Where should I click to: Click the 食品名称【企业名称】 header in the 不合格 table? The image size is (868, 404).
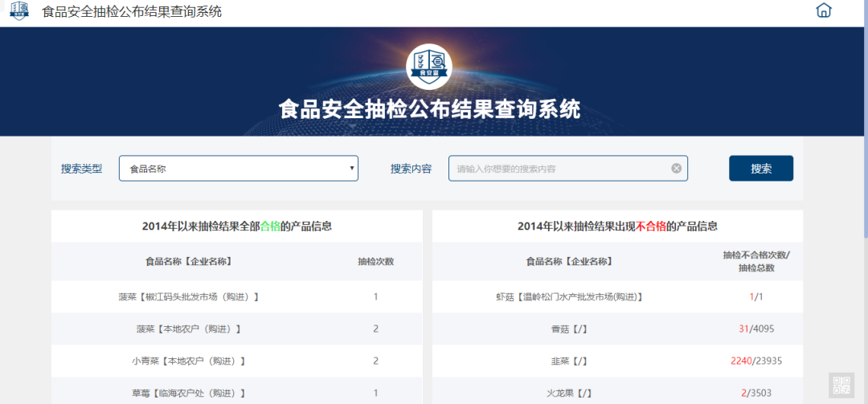(x=569, y=261)
